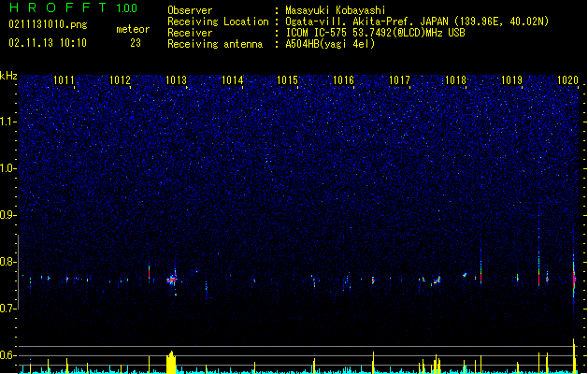
Task: Click the strong meteor echo at 1020
Action: 574,278
